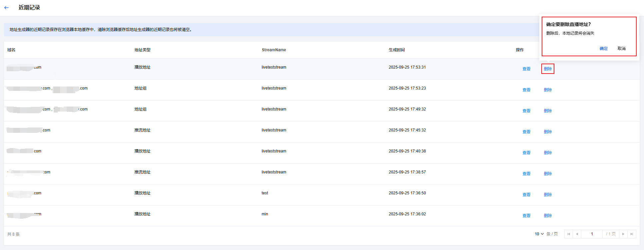
Task: Confirm deletion with 确定
Action: [x=603, y=49]
